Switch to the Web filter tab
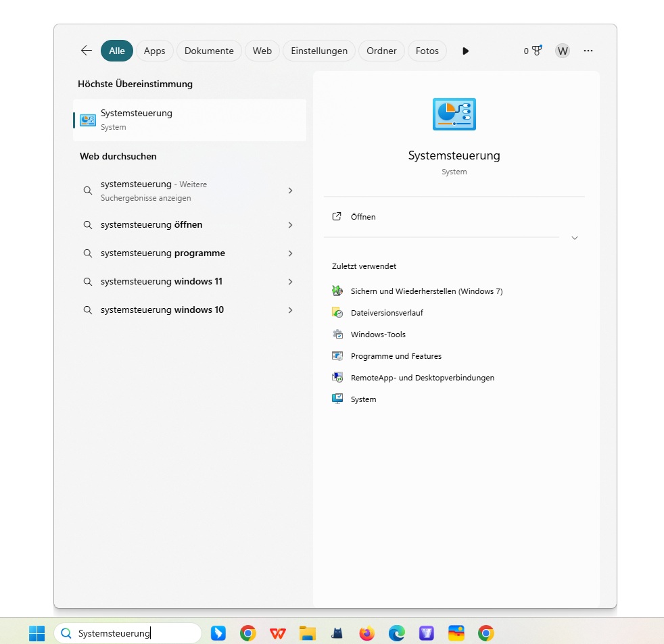Image resolution: width=664 pixels, height=644 pixels. (x=262, y=51)
